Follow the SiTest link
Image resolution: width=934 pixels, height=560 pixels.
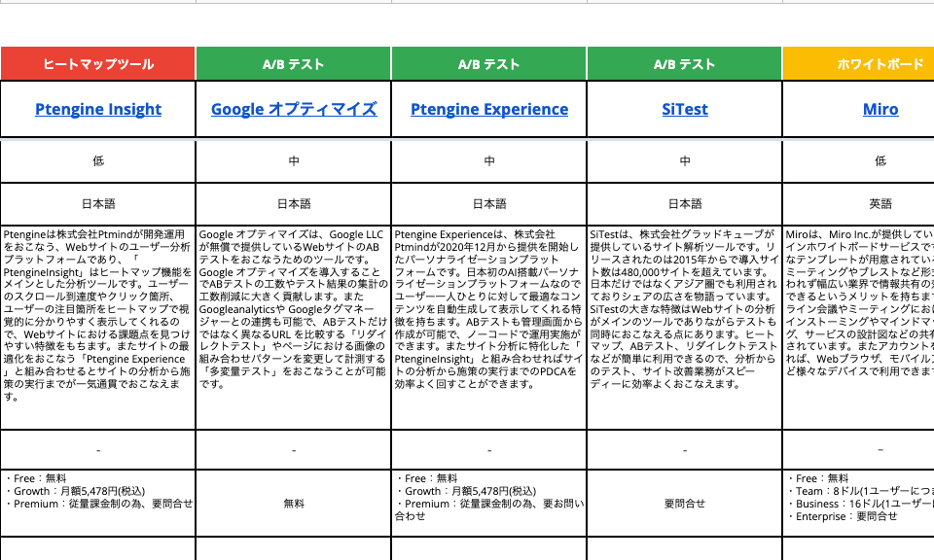[685, 109]
